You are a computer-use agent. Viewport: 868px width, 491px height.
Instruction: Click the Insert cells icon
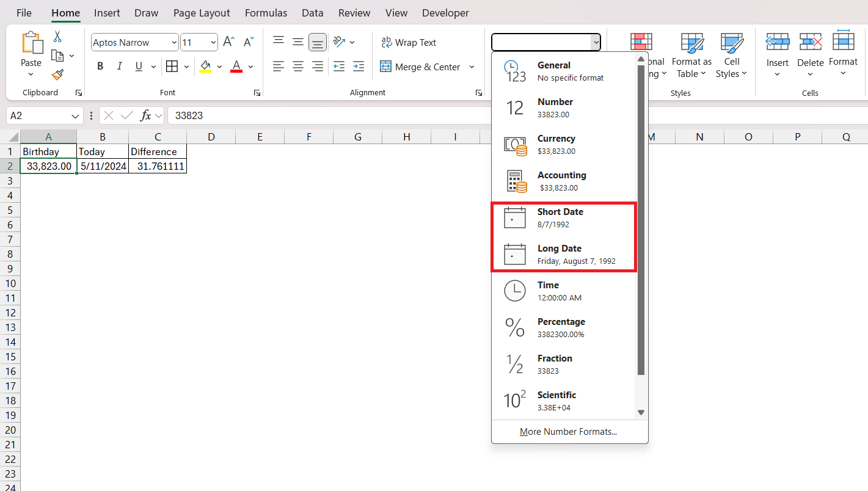(x=778, y=42)
